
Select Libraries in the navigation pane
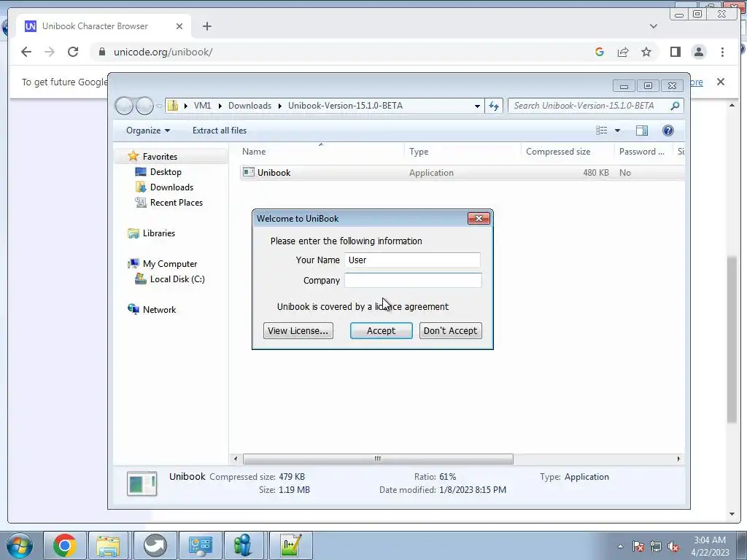(158, 233)
